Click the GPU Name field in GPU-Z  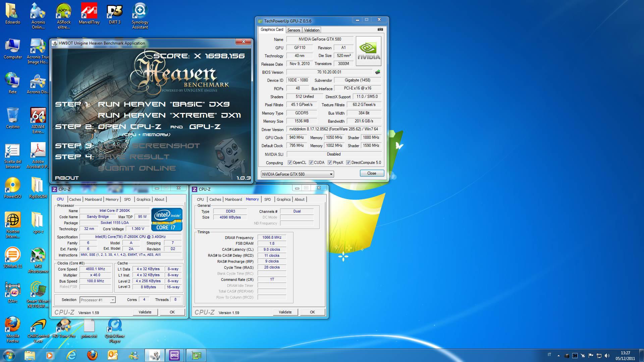coord(320,39)
